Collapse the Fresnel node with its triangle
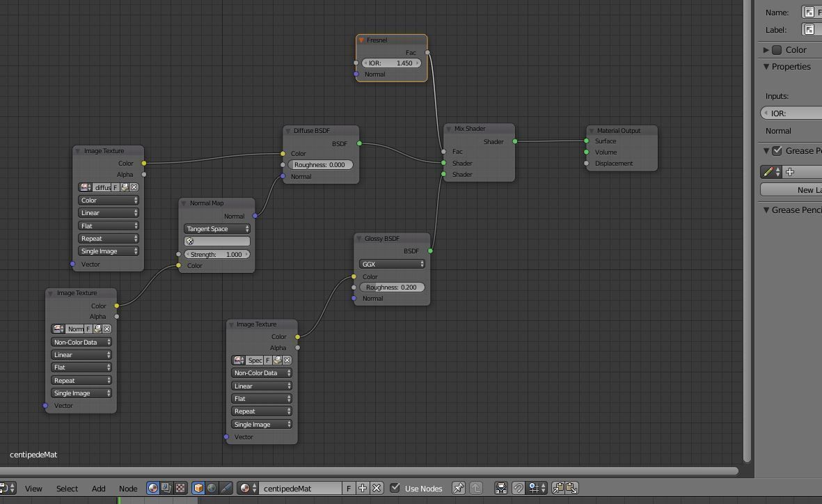The height and width of the screenshot is (504, 822). 361,40
